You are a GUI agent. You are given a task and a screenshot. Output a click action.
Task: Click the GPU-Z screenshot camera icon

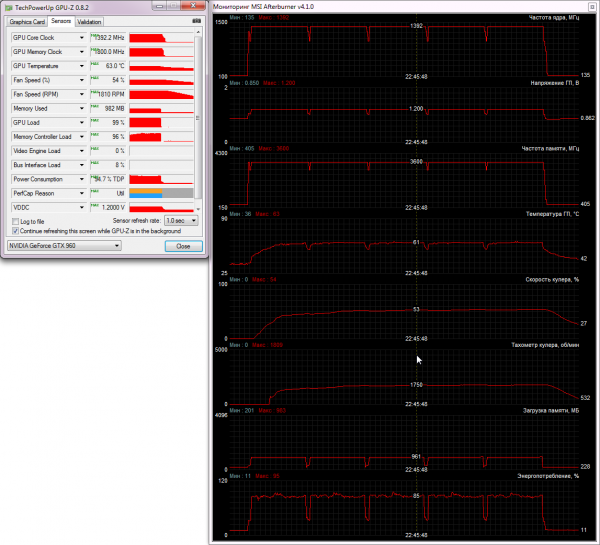pyautogui.click(x=197, y=21)
